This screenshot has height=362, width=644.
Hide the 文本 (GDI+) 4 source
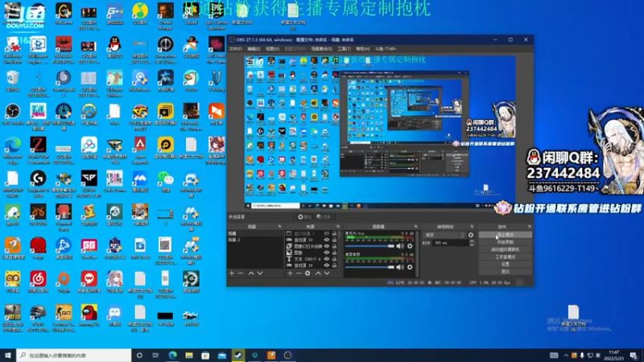(327, 259)
